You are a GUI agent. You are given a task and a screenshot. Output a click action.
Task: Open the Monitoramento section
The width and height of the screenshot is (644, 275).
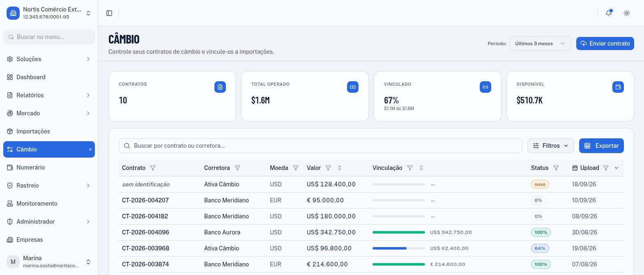click(x=49, y=204)
